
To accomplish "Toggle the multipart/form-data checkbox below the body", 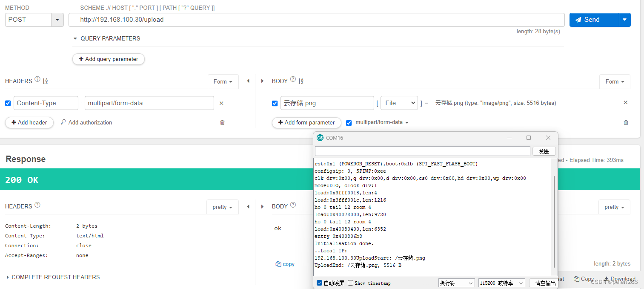I will (x=349, y=123).
